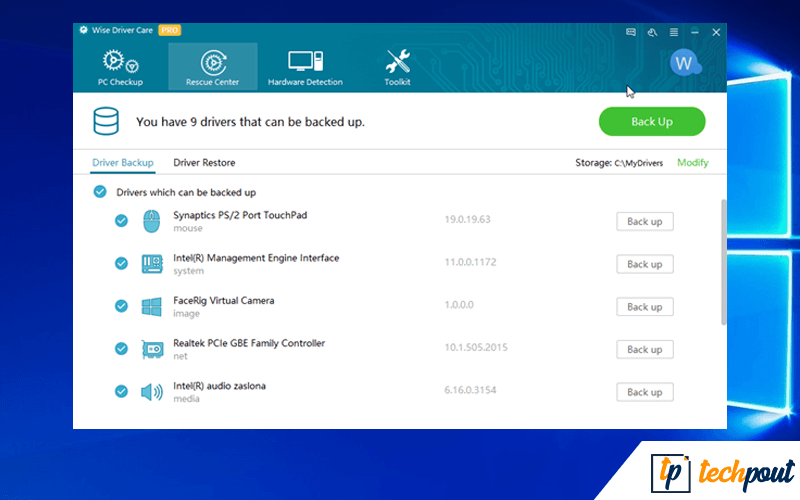Click the green Back Up button
Image resolution: width=800 pixels, height=500 pixels.
pos(651,122)
